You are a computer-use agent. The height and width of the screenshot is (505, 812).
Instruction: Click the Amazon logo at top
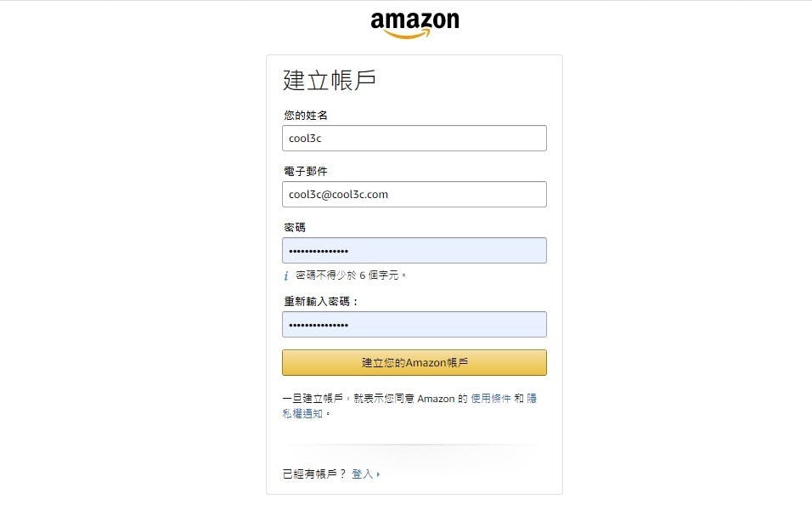(x=414, y=25)
